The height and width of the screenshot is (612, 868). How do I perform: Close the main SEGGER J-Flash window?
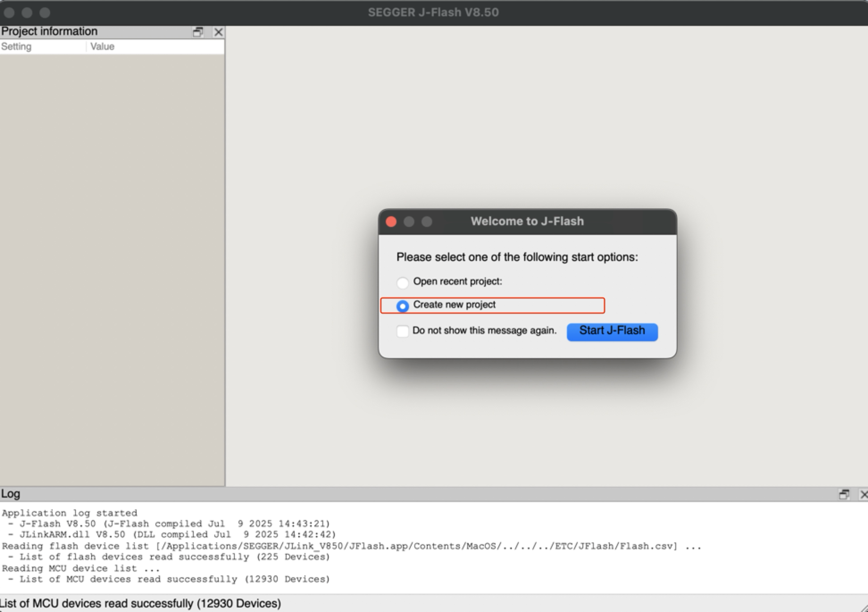point(9,13)
